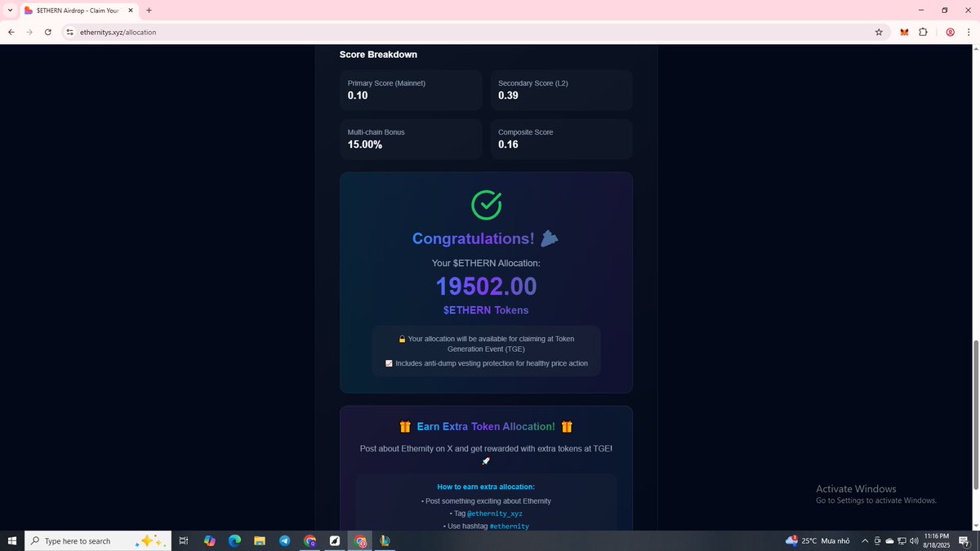The width and height of the screenshot is (980, 551).
Task: Open the Windows Start menu
Action: click(x=12, y=540)
